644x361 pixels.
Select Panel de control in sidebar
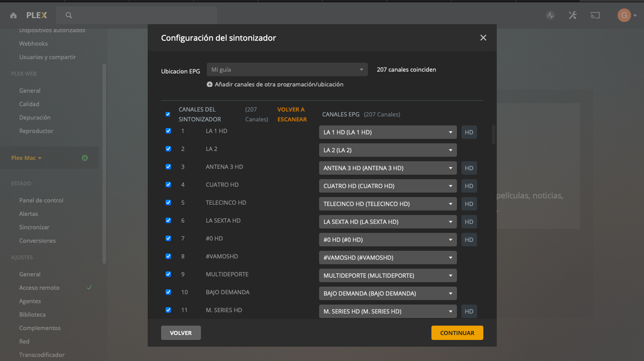pyautogui.click(x=41, y=200)
